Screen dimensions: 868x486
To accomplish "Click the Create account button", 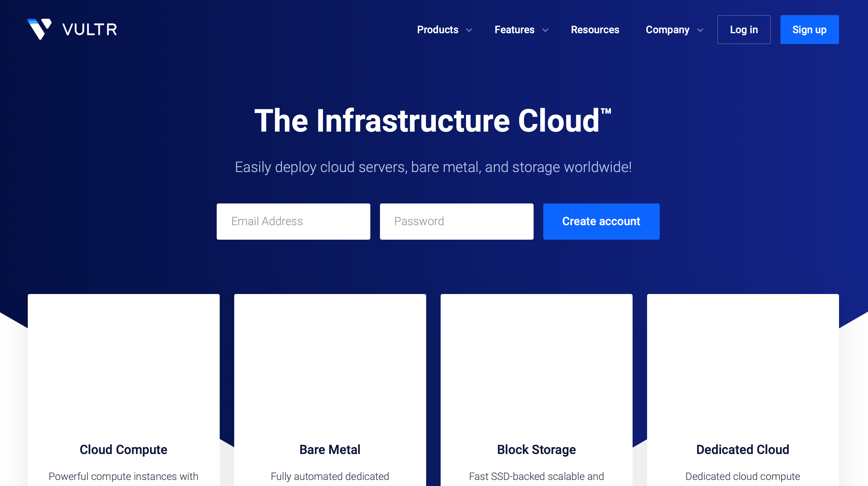I will 601,222.
